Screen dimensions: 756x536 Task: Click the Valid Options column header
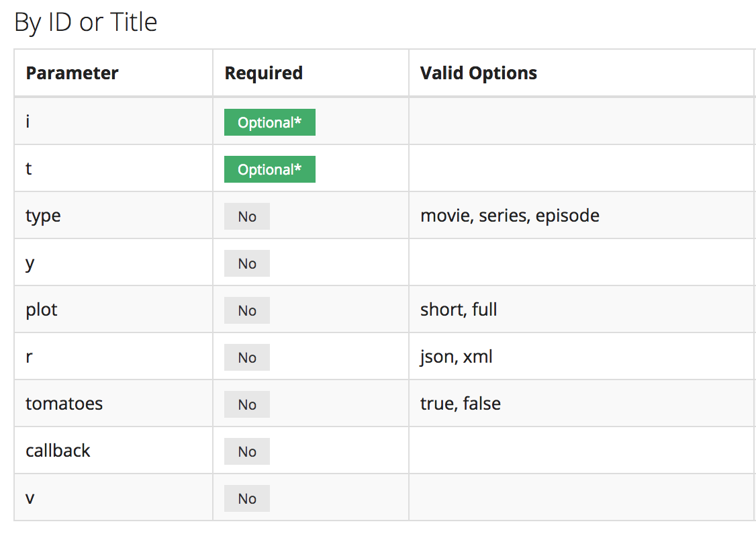pyautogui.click(x=478, y=73)
